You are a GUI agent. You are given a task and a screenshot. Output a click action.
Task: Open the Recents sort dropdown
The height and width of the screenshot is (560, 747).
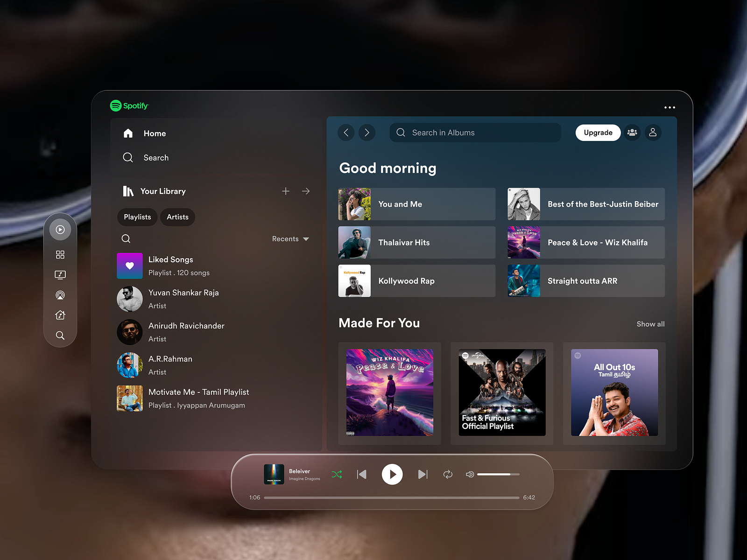[290, 239]
